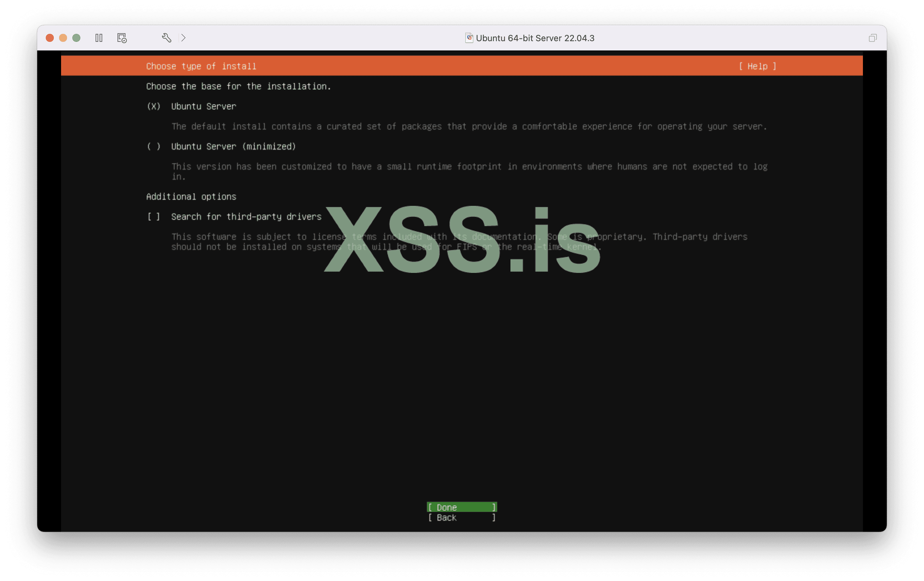The height and width of the screenshot is (581, 924).
Task: Expand the toolbar forward chevron
Action: coord(184,38)
